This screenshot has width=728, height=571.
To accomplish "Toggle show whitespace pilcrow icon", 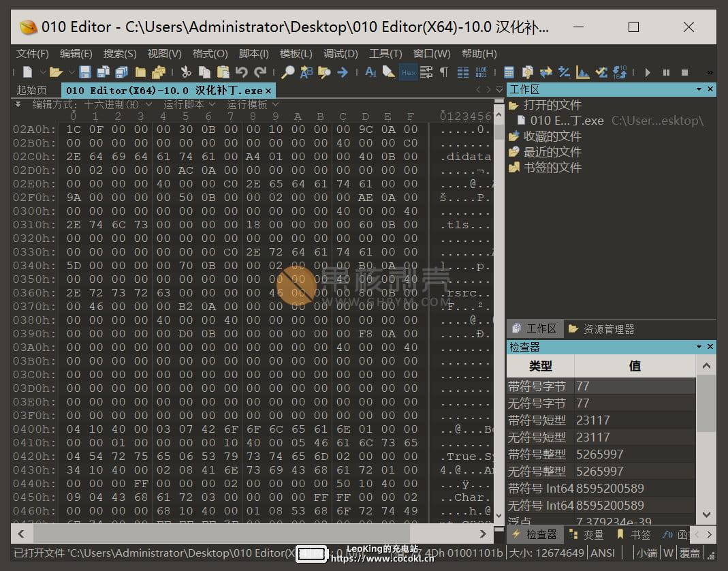I will click(444, 72).
